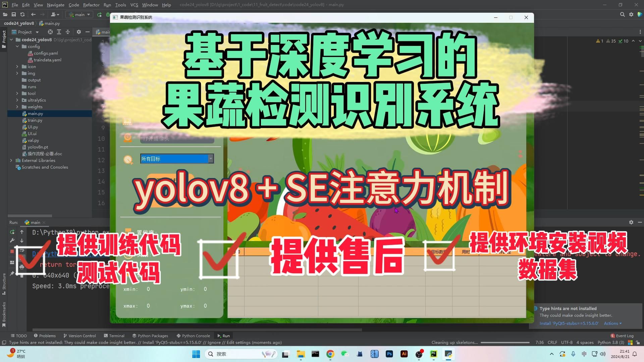Select 'Terminal' tab in bottom panel

pyautogui.click(x=117, y=336)
